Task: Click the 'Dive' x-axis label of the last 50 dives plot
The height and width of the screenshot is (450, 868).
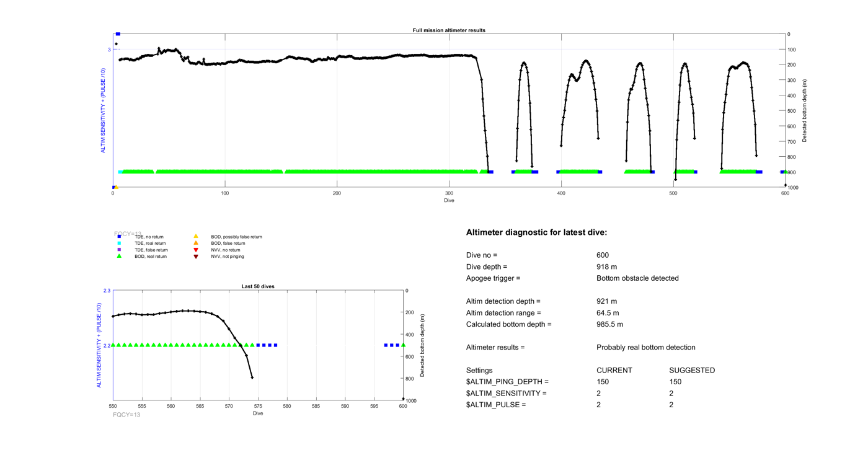Action: point(258,413)
